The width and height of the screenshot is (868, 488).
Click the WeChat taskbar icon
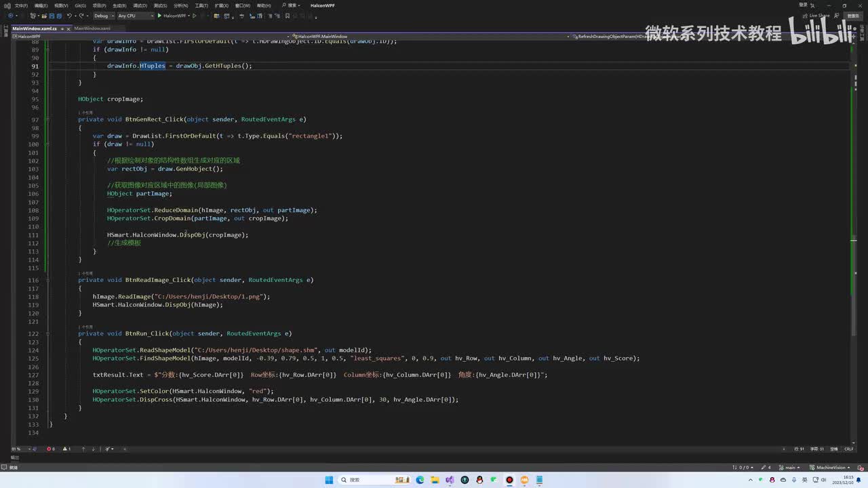(x=494, y=480)
